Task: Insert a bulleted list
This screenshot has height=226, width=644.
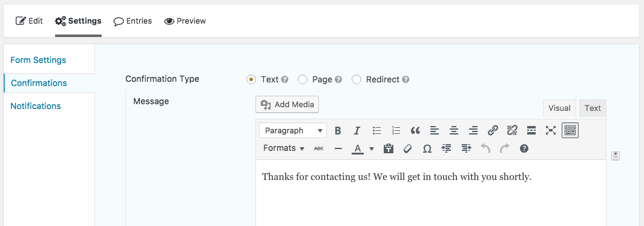Action: pyautogui.click(x=376, y=131)
